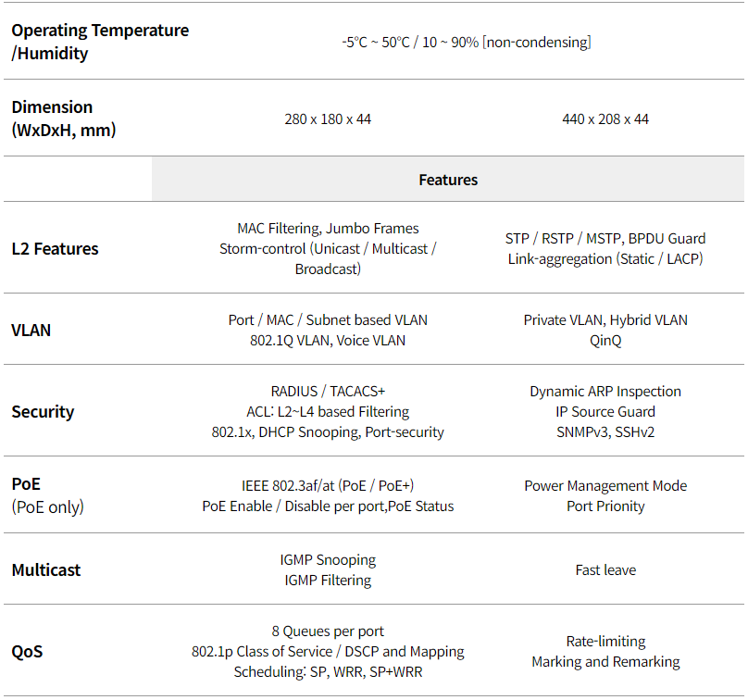Click the Rate-limiting text in QoS row
The width and height of the screenshot is (748, 700).
605,642
